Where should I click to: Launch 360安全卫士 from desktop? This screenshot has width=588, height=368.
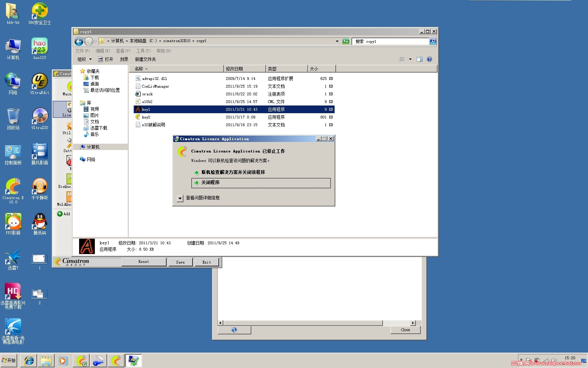coord(40,13)
